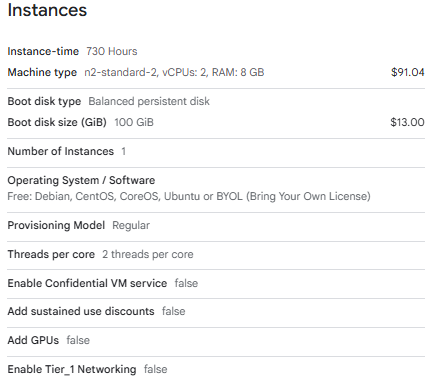The image size is (446, 382).
Task: Select Balanced persistent disk value
Action: click(x=149, y=101)
